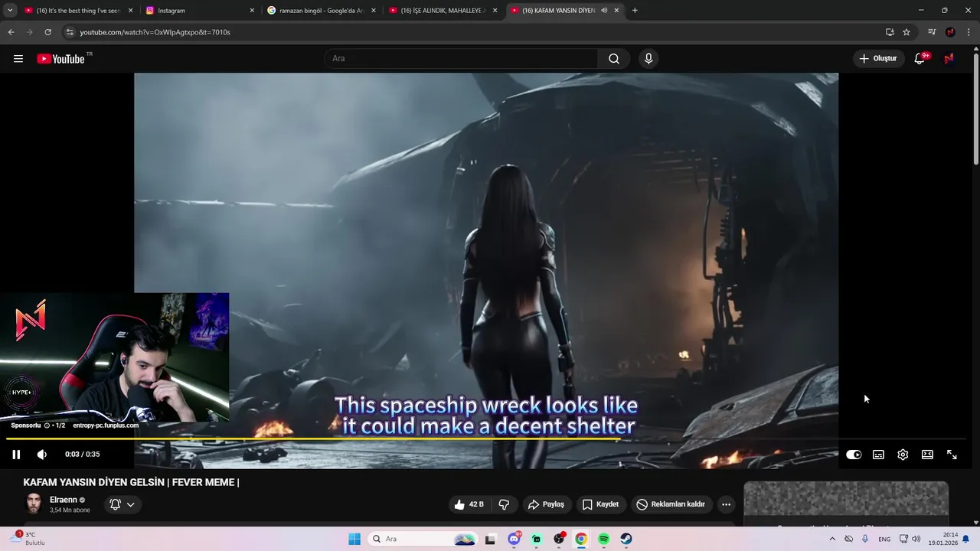Install the app via the address bar icon

890,32
